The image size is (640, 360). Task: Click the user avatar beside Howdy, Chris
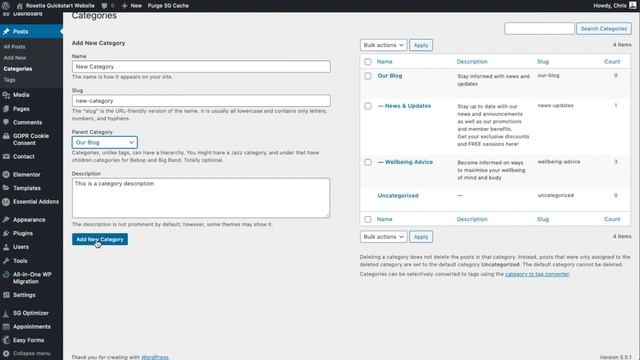tap(633, 5)
